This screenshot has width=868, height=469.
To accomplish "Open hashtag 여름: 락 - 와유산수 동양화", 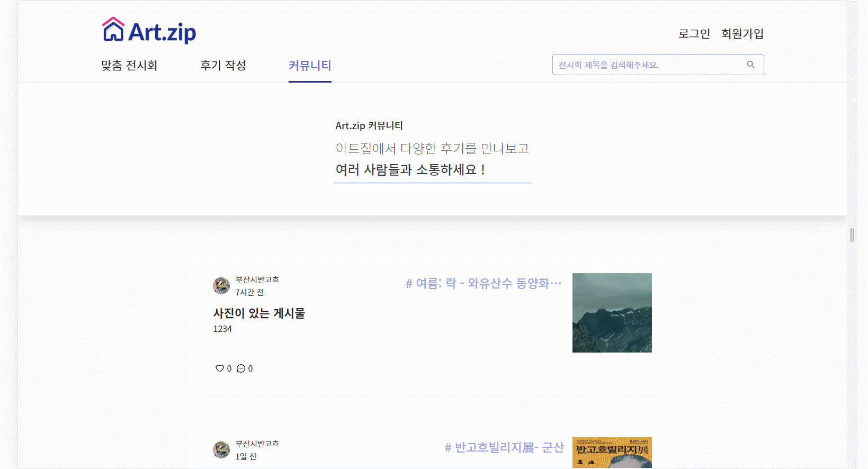I will coord(484,283).
